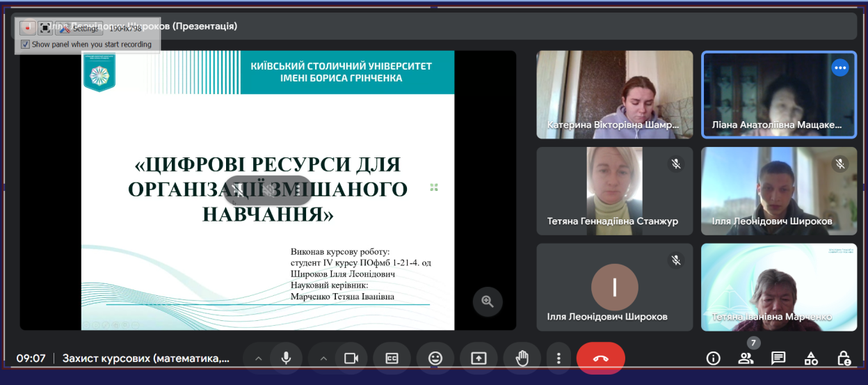Image resolution: width=868 pixels, height=385 pixels.
Task: Select Ліана Анатоліївна Мащаке video tile
Action: pos(779,95)
